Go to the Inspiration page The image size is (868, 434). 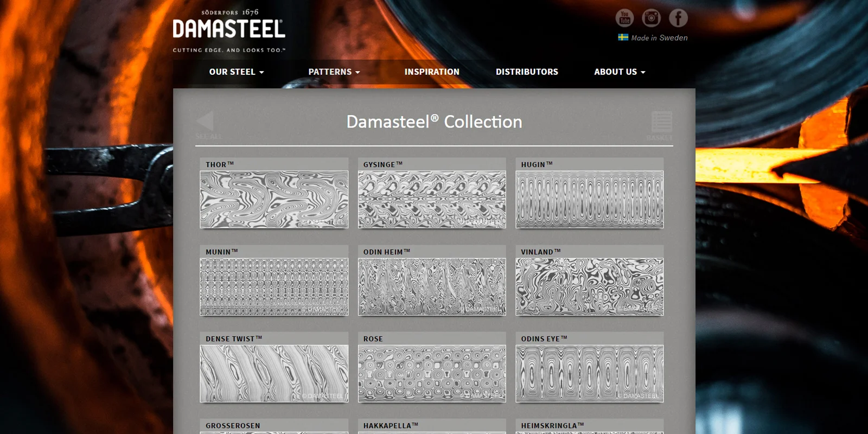[432, 72]
